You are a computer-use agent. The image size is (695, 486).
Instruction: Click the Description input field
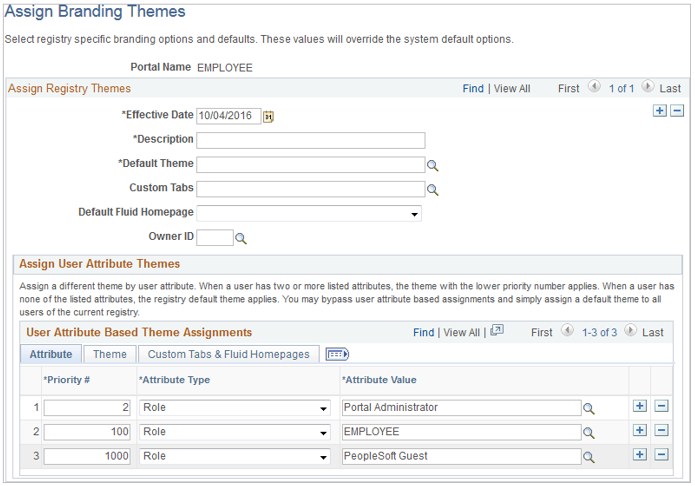click(311, 140)
